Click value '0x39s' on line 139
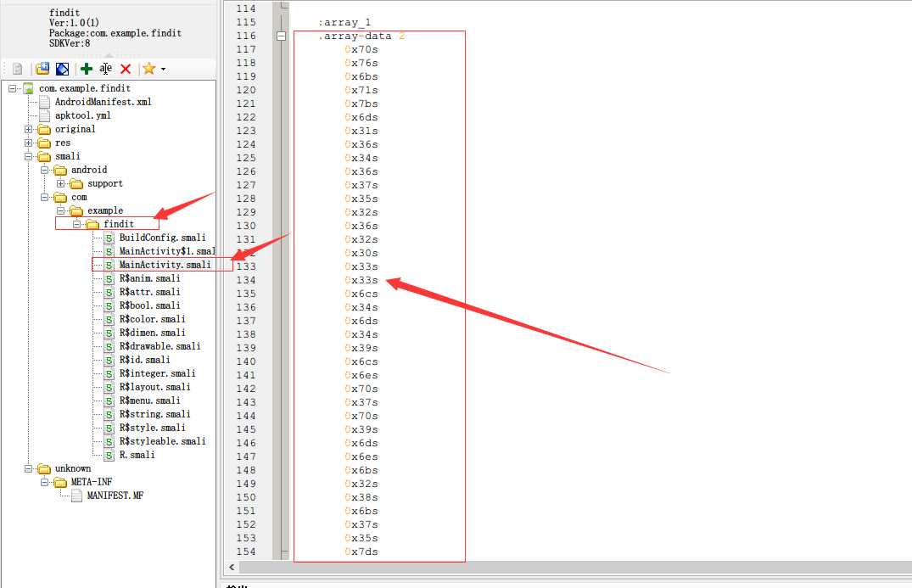 point(361,348)
